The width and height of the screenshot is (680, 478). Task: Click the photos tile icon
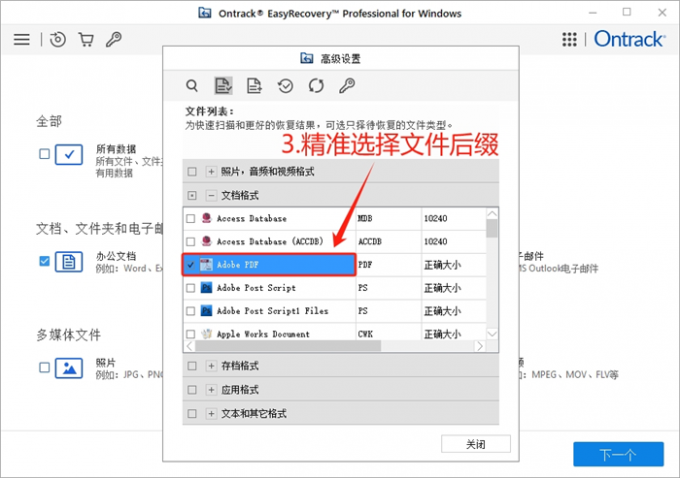pos(69,368)
